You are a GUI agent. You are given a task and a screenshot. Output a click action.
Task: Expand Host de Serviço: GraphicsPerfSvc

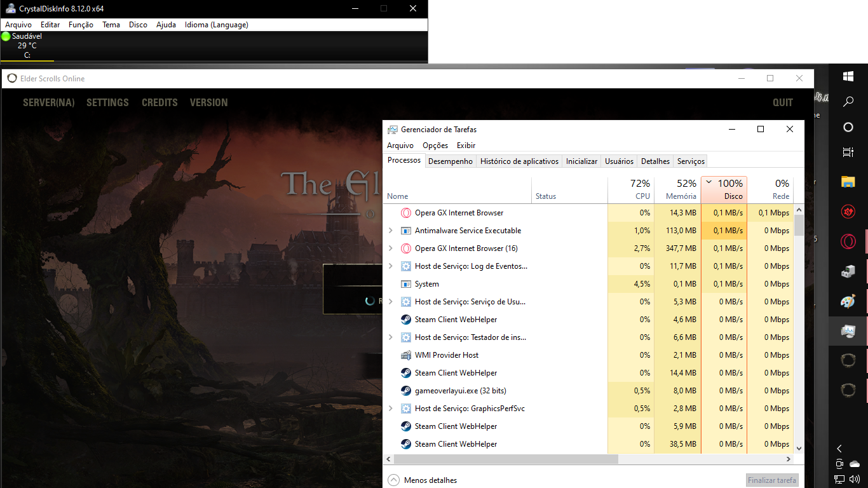click(x=391, y=409)
